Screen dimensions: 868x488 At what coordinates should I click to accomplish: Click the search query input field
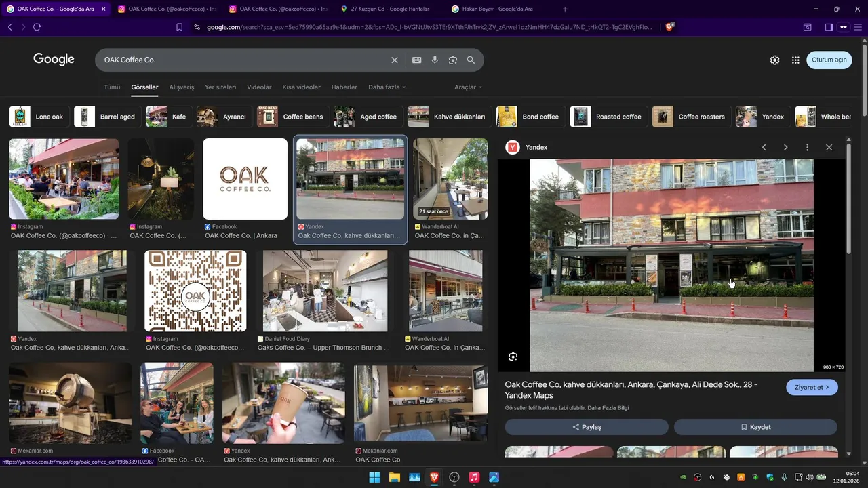[244, 60]
